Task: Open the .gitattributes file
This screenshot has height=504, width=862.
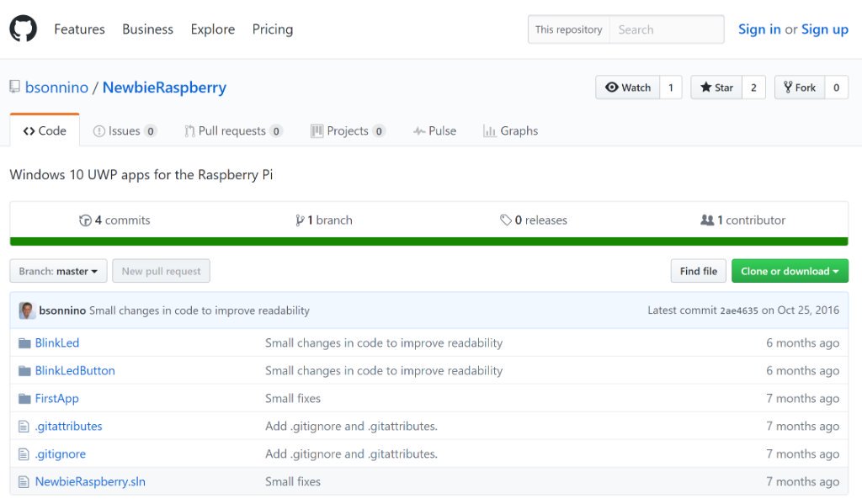Action: click(69, 427)
